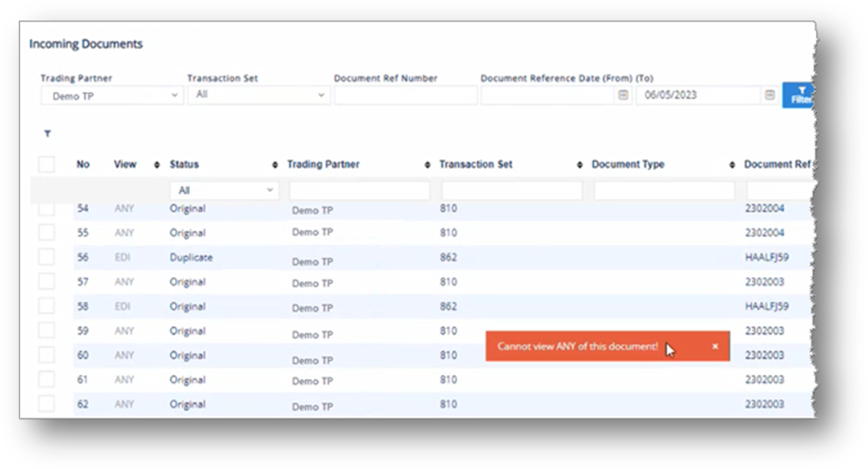Open the Transaction Set dropdown showing All
This screenshot has width=868, height=469.
(258, 95)
